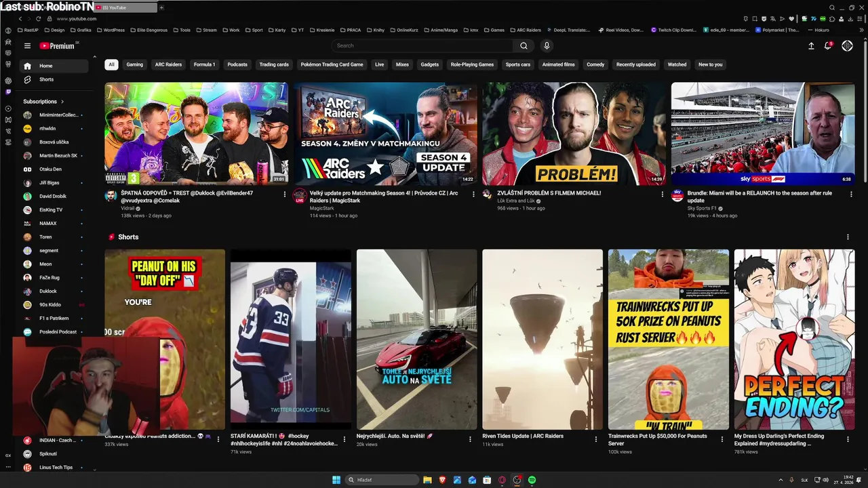Viewport: 868px width, 488px height.
Task: Open the account avatar menu
Action: pyautogui.click(x=847, y=45)
